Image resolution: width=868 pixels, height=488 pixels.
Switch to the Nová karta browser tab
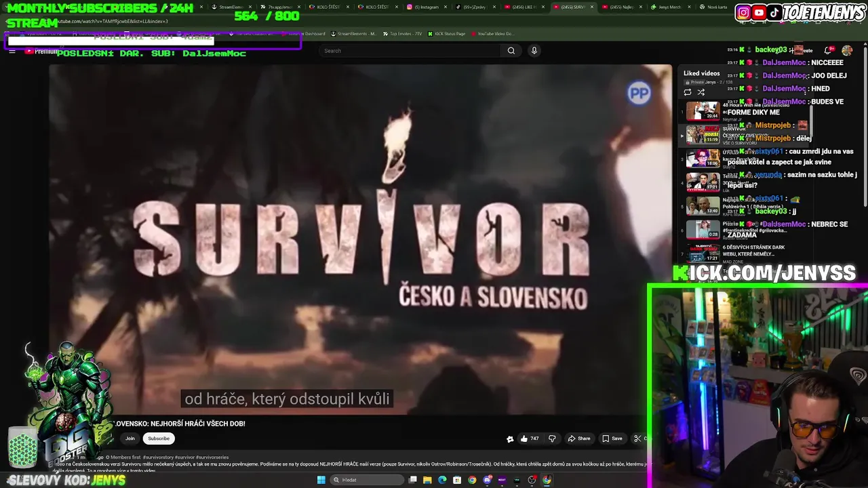point(717,7)
